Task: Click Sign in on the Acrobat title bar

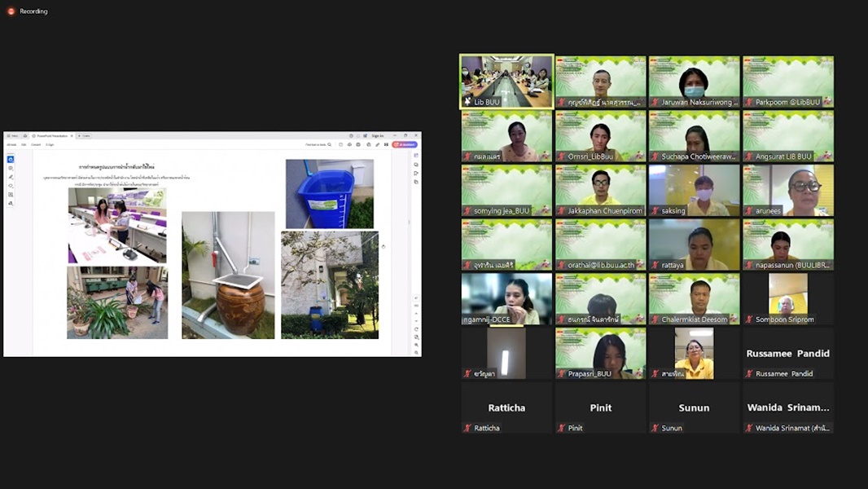Action: [x=377, y=135]
